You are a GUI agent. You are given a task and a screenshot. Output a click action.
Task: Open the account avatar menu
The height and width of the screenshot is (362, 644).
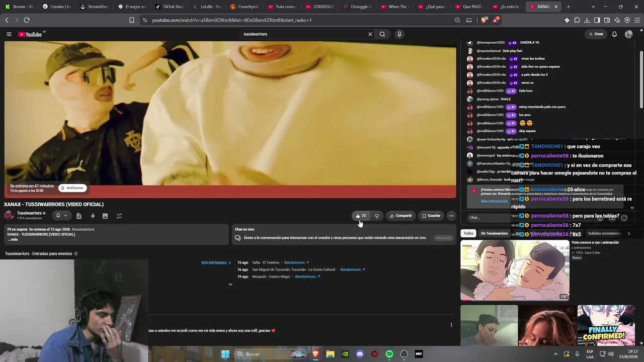pyautogui.click(x=629, y=34)
